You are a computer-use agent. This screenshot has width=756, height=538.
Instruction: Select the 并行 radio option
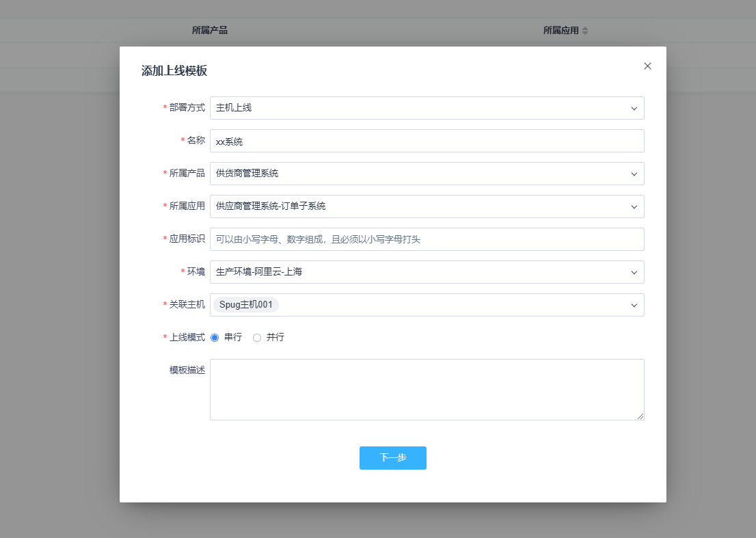pyautogui.click(x=257, y=338)
